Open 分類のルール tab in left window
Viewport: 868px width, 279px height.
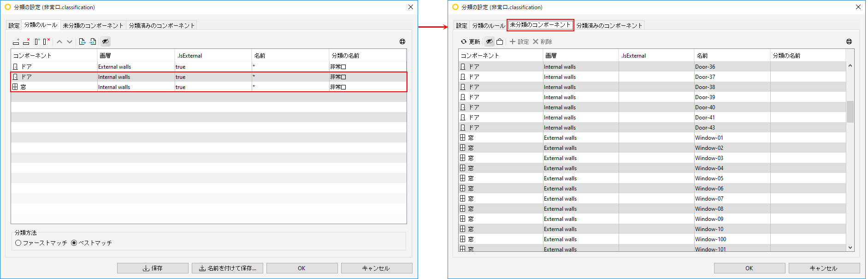point(41,25)
